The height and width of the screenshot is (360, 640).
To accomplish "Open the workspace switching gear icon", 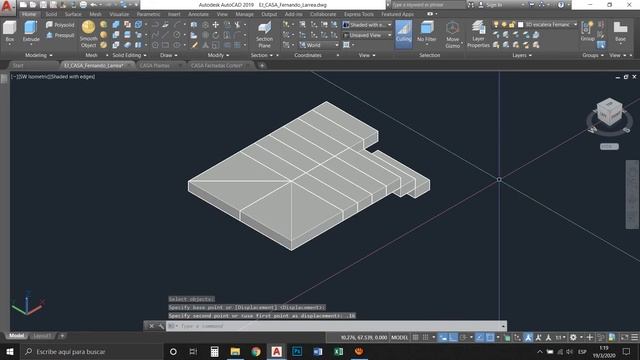I will pyautogui.click(x=573, y=338).
